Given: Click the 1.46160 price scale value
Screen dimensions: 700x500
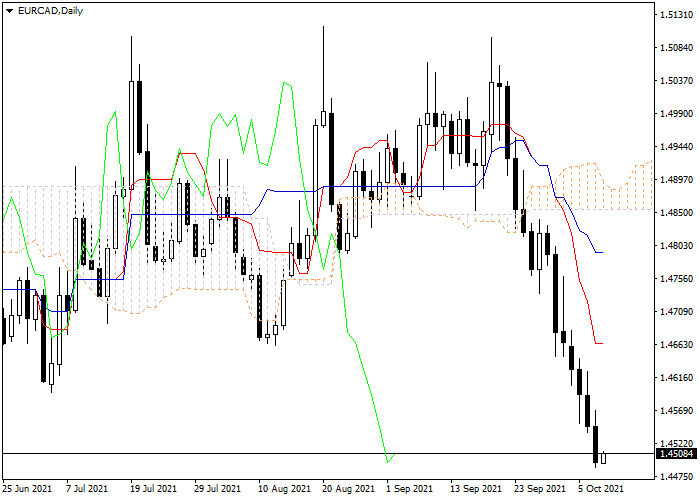Looking at the screenshot, I should [x=676, y=378].
